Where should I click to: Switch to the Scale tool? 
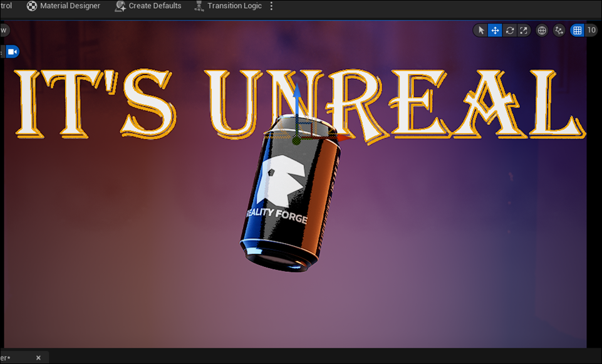tap(524, 30)
